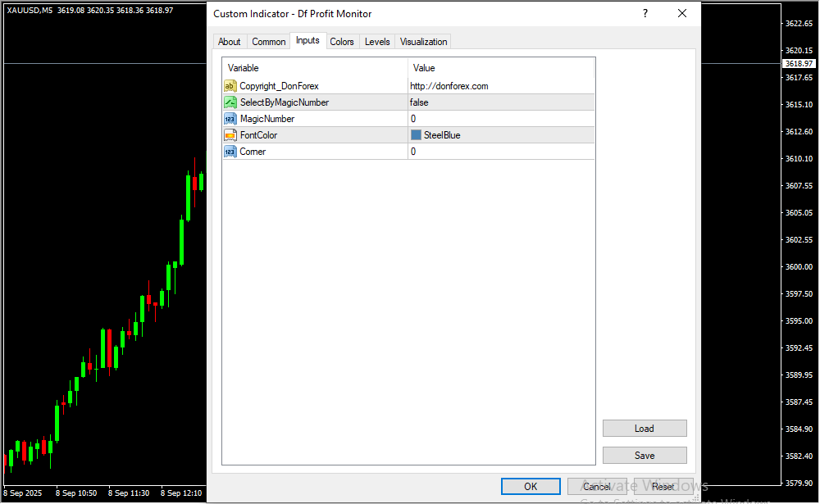The height and width of the screenshot is (504, 820).
Task: Click the FontColor color type icon
Action: [230, 135]
